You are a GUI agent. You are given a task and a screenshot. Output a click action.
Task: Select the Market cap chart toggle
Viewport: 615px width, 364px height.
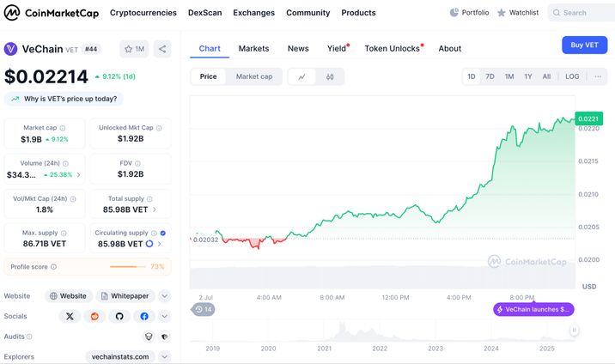[254, 76]
